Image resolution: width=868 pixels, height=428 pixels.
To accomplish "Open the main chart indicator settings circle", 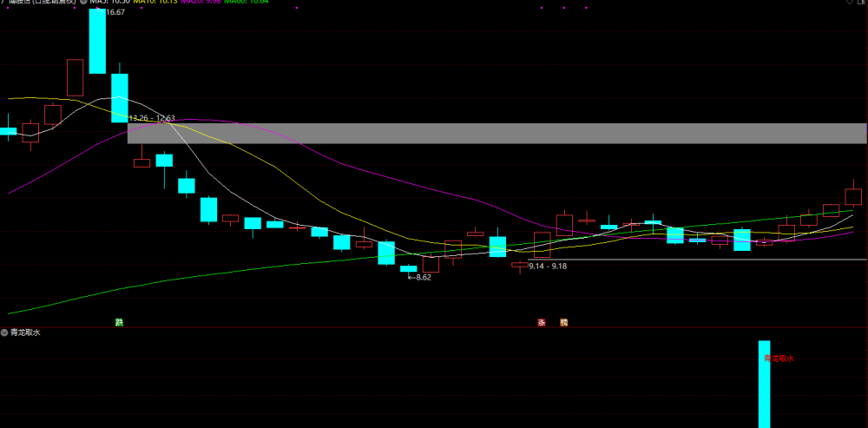I will (x=83, y=2).
